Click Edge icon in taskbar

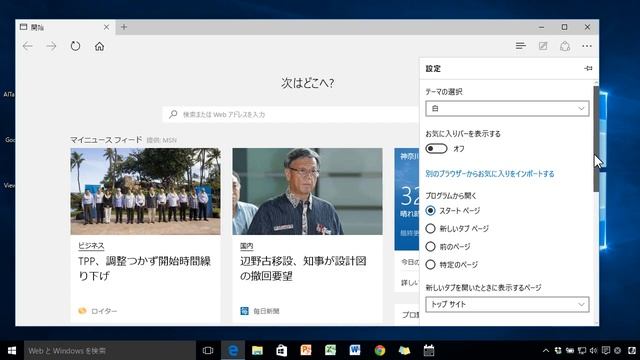233,351
